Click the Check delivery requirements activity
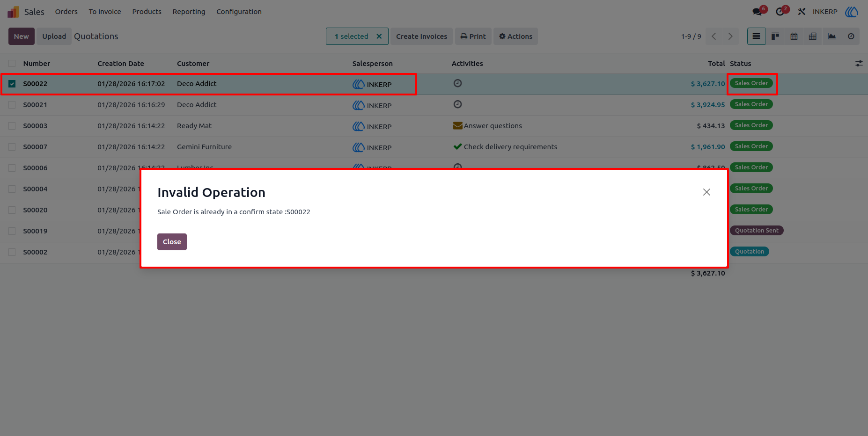Screen dimensions: 868x436 click(x=505, y=147)
